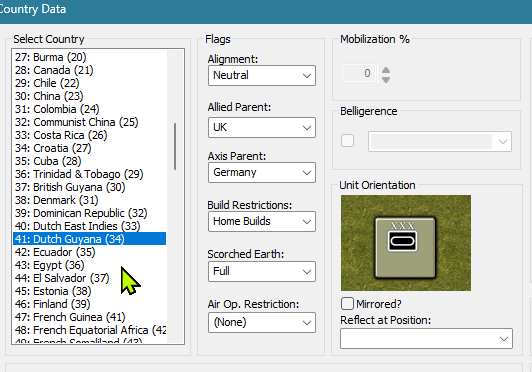The width and height of the screenshot is (532, 372).
Task: Select '43: Egypt (36)' in the list
Action: (x=90, y=265)
